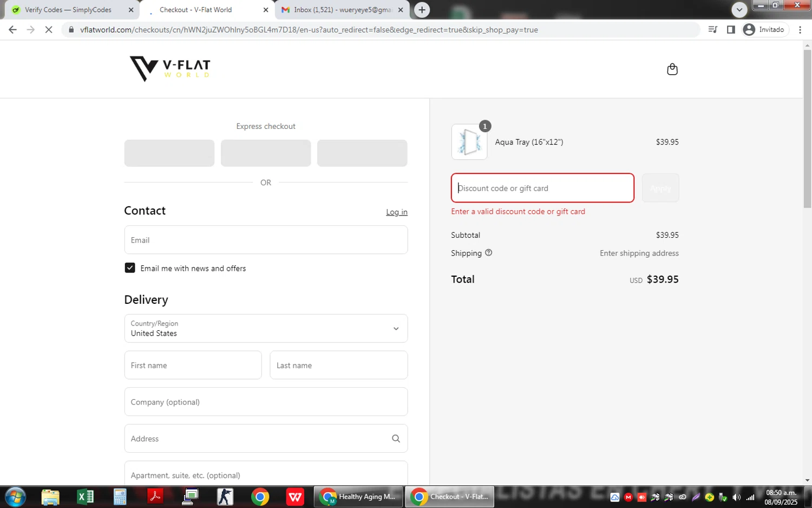
Task: Open a new browser tab
Action: (x=422, y=10)
